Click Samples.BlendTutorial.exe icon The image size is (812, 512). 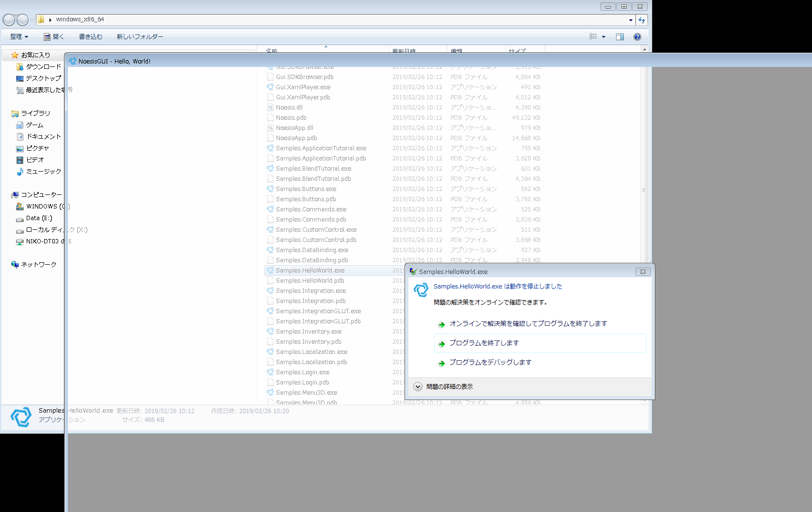point(270,169)
